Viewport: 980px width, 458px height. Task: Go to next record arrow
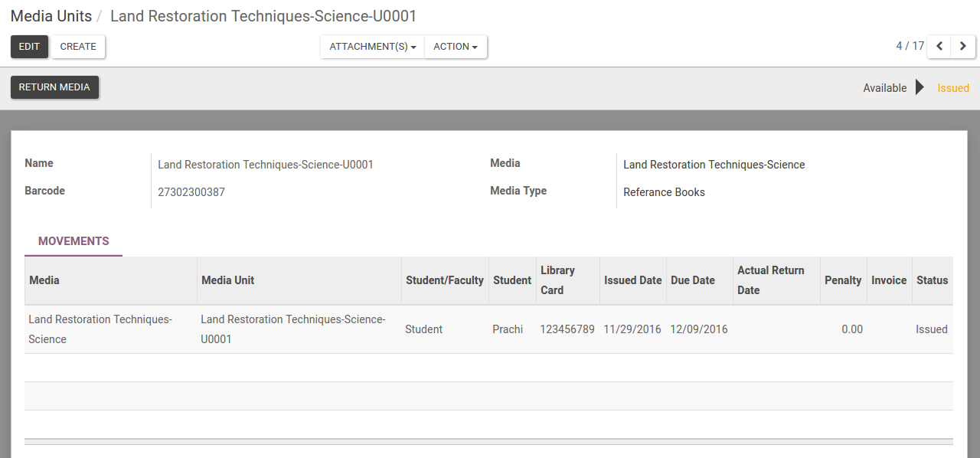tap(963, 47)
